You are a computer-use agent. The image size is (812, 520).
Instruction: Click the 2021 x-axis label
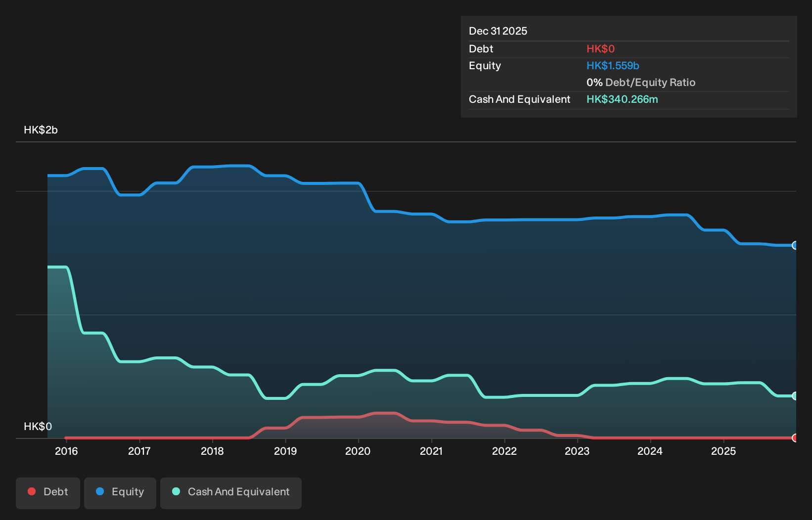tap(431, 451)
